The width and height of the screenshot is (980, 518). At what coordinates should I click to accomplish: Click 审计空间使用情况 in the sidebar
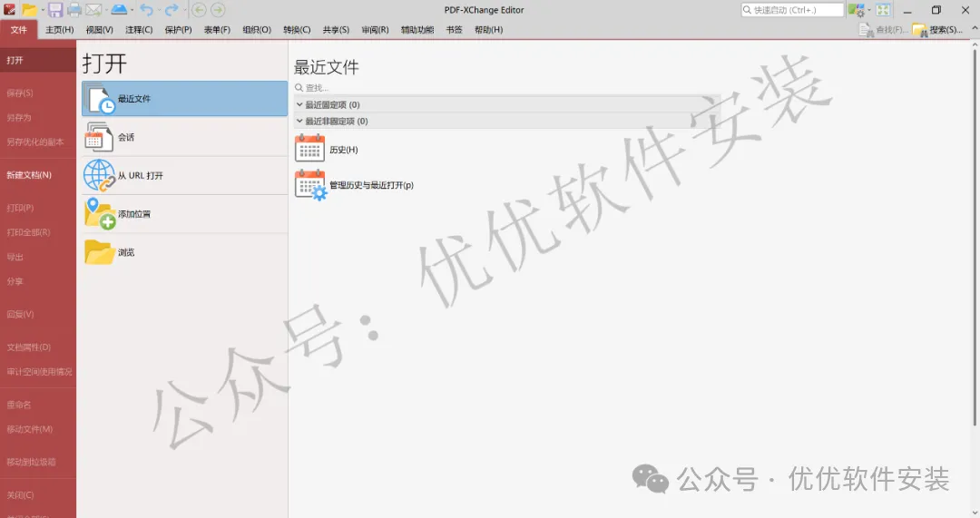pos(38,371)
